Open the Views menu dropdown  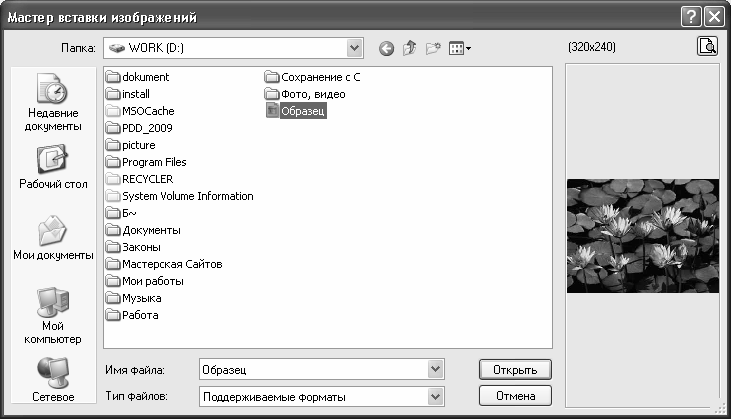459,47
